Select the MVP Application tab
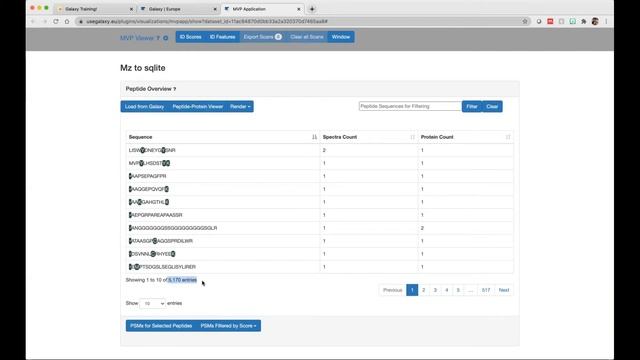 click(262, 9)
